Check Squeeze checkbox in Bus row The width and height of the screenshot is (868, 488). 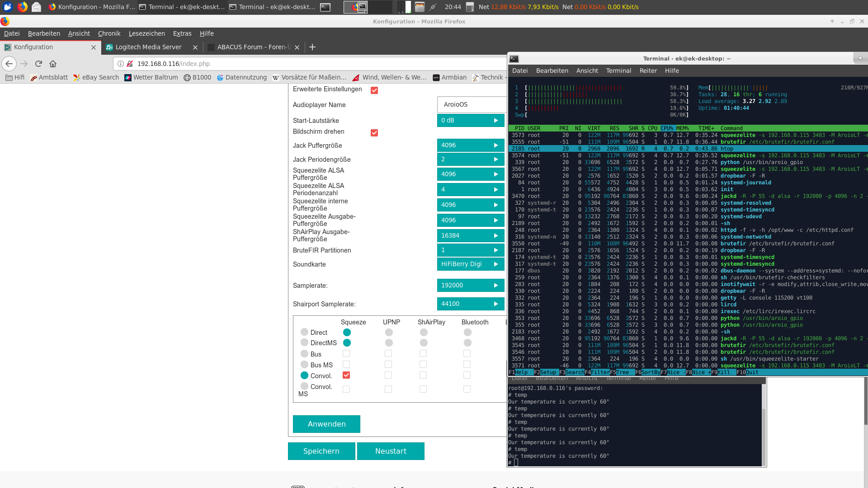pyautogui.click(x=346, y=353)
